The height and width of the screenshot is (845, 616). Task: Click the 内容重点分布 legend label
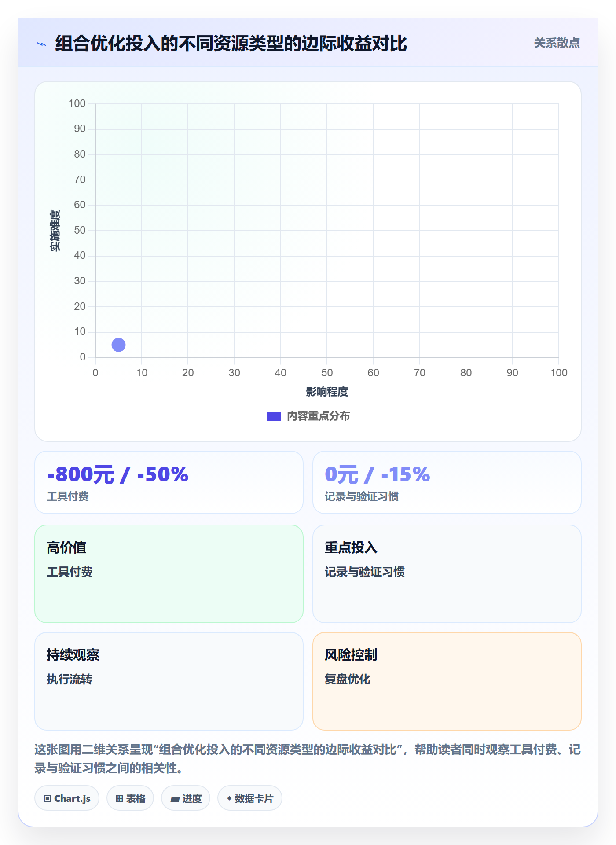(318, 416)
